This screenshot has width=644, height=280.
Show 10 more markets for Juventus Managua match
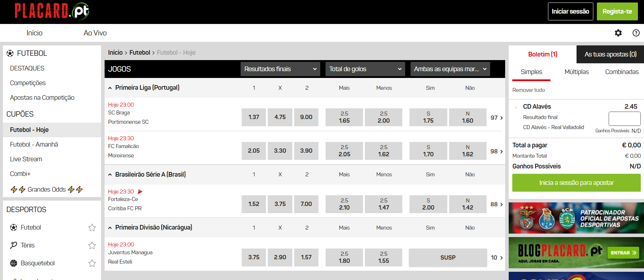(x=497, y=257)
